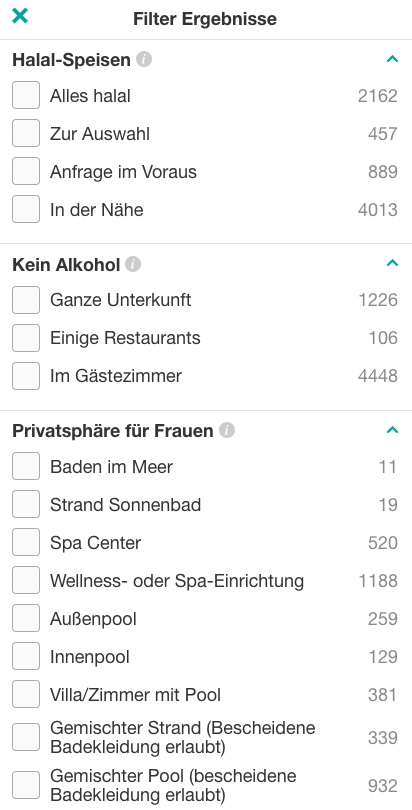Image resolution: width=412 pixels, height=810 pixels.
Task: Collapse the Kein Alkohol section
Action: [x=392, y=263]
